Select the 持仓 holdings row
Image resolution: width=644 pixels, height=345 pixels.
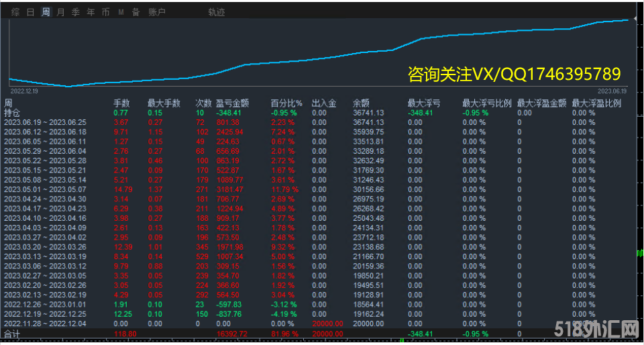point(12,113)
